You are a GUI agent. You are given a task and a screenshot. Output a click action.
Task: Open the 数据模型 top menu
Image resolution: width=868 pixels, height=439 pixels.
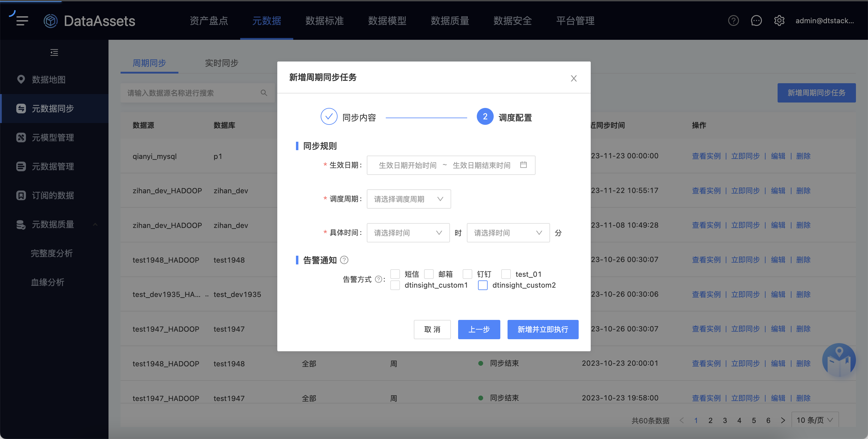click(x=387, y=21)
